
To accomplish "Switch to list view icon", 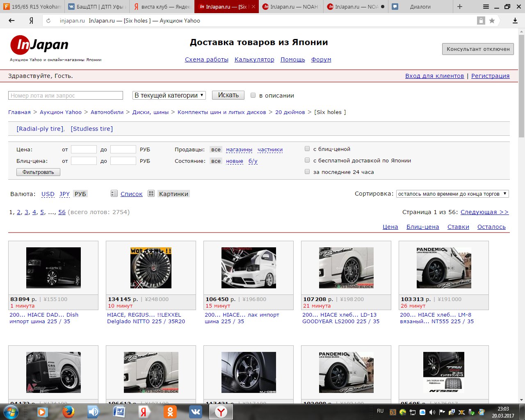I will (114, 194).
